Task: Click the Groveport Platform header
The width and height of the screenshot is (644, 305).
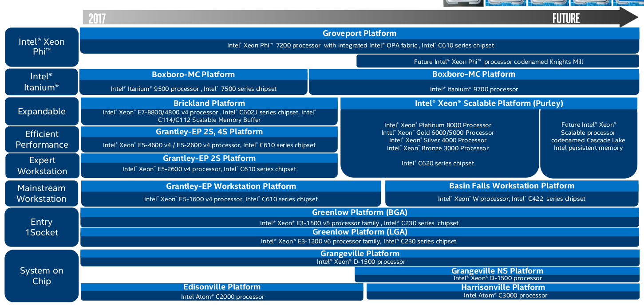Action: 360,33
